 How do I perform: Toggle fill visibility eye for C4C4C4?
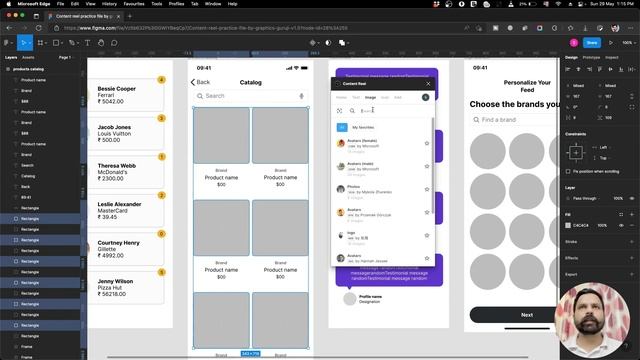621,225
